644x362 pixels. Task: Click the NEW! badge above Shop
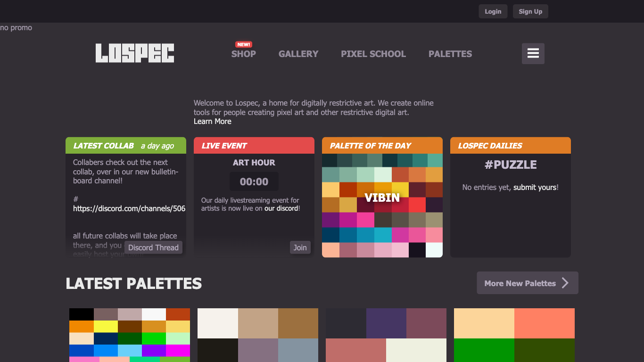[244, 44]
